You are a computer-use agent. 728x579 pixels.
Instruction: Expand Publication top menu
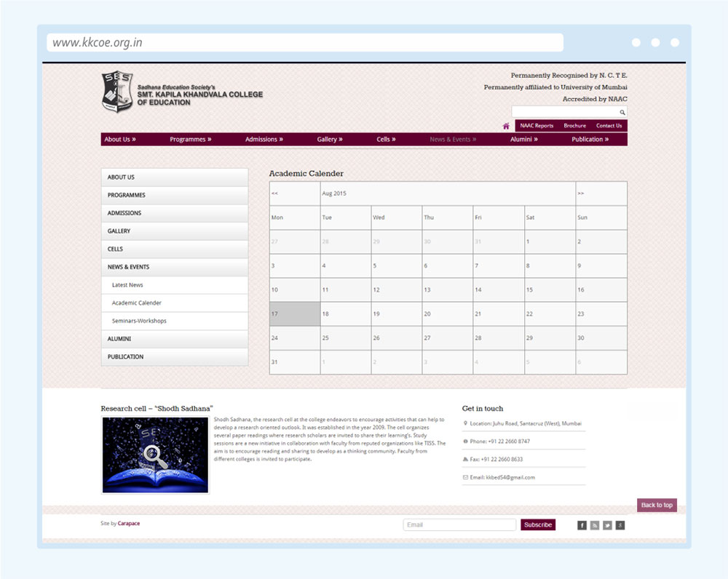coord(590,139)
